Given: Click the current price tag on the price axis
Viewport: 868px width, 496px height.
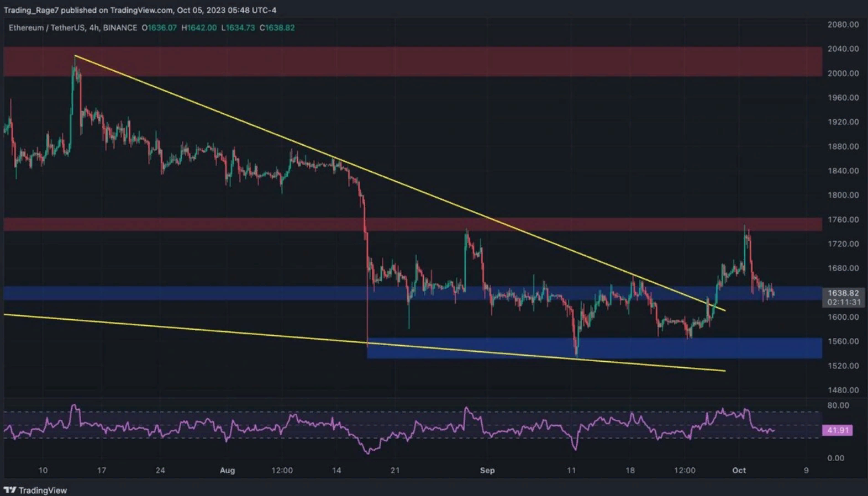Looking at the screenshot, I should click(843, 293).
